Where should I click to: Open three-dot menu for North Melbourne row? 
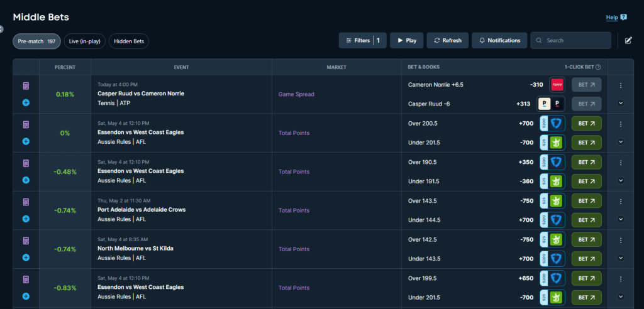[621, 240]
